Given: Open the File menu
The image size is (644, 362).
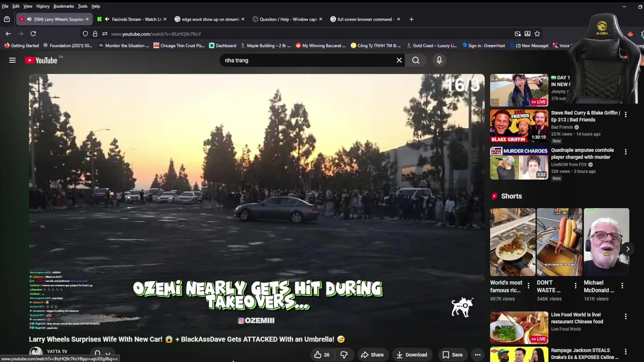Looking at the screenshot, I should pos(5,6).
